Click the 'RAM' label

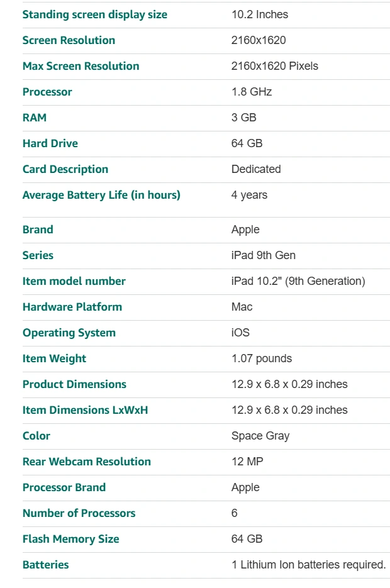pos(35,118)
